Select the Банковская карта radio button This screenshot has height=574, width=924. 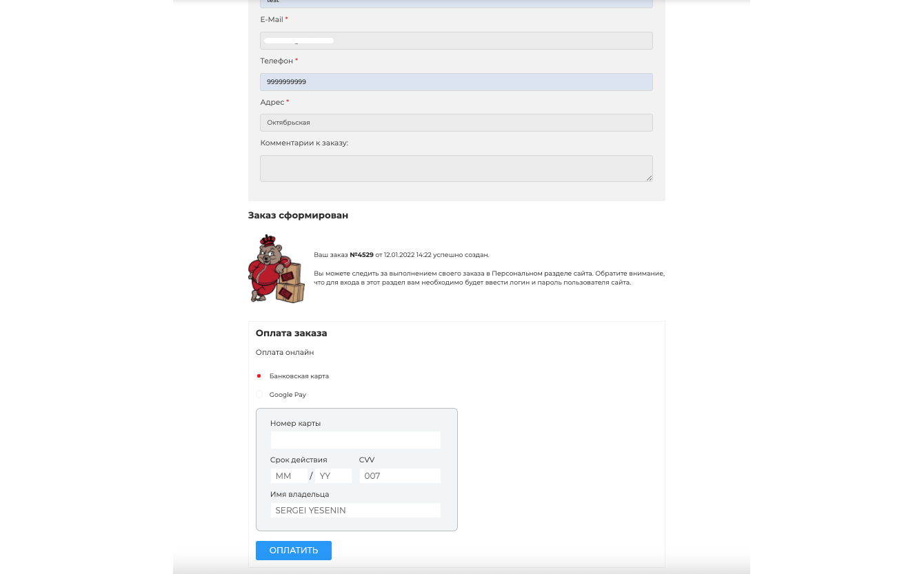(259, 376)
